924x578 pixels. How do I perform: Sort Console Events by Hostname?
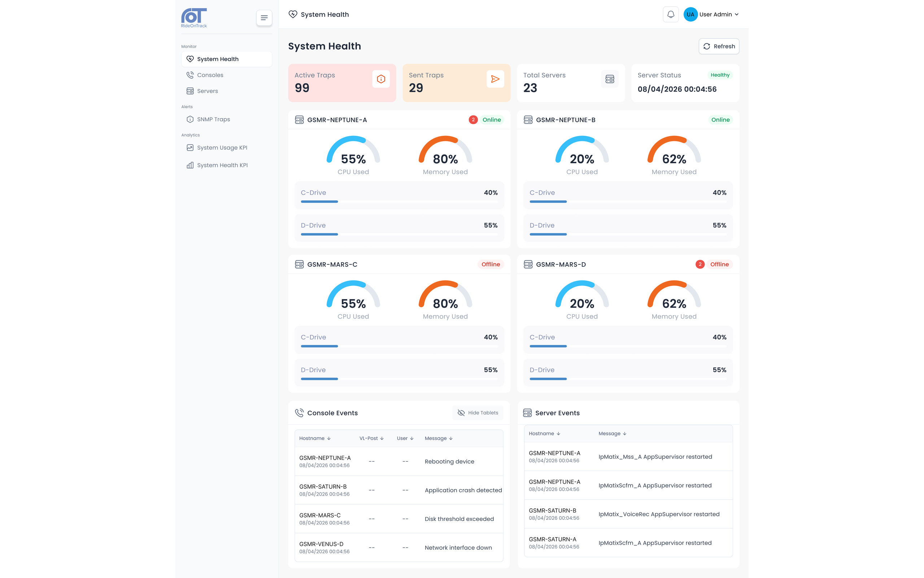[315, 439]
